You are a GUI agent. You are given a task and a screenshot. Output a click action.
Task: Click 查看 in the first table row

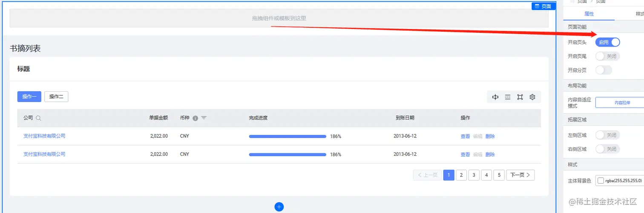(465, 137)
